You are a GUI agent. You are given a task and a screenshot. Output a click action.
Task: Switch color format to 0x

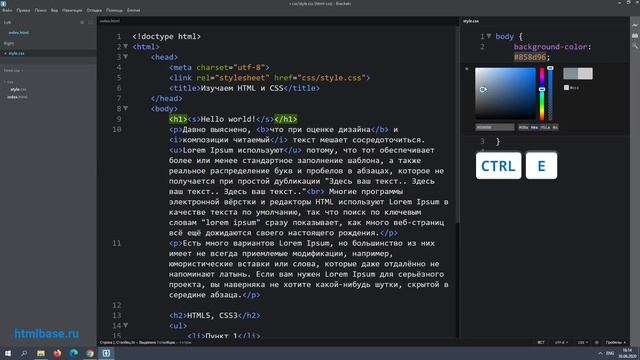555,127
